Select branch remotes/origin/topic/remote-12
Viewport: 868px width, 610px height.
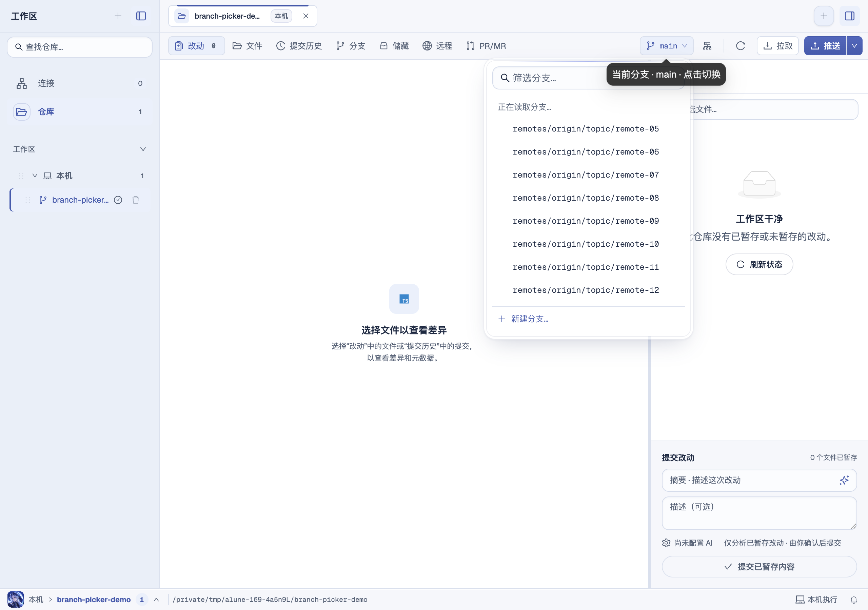pyautogui.click(x=588, y=290)
